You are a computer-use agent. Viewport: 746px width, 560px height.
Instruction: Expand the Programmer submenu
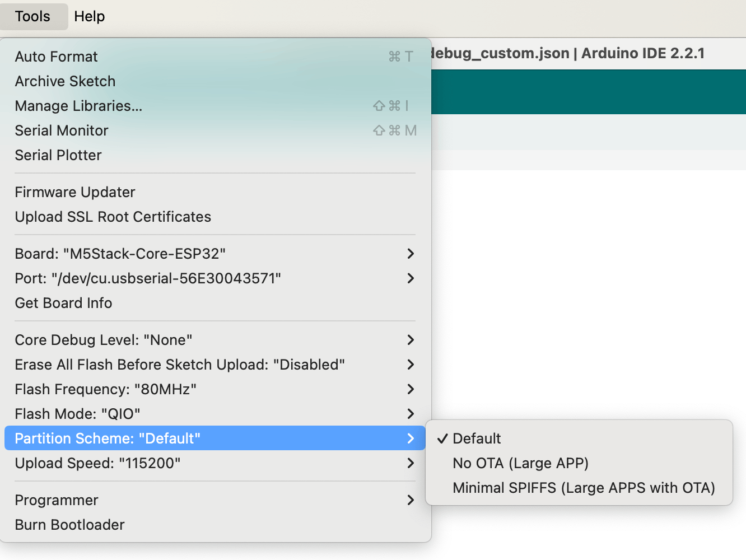215,500
